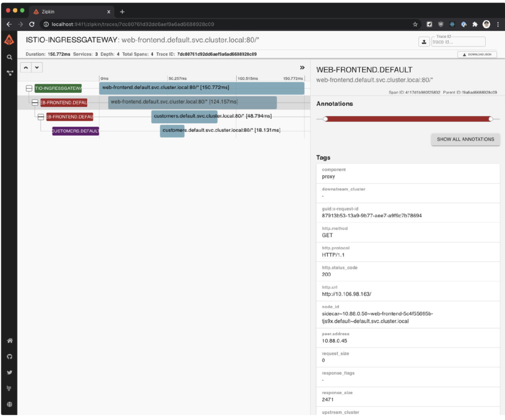
Task: Click the Trace ID value in the header summary
Action: [217, 54]
